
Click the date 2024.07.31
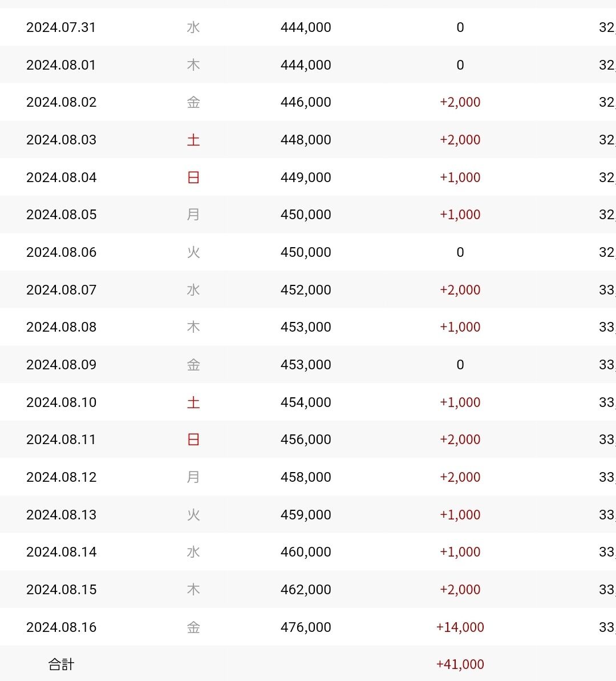click(x=61, y=27)
